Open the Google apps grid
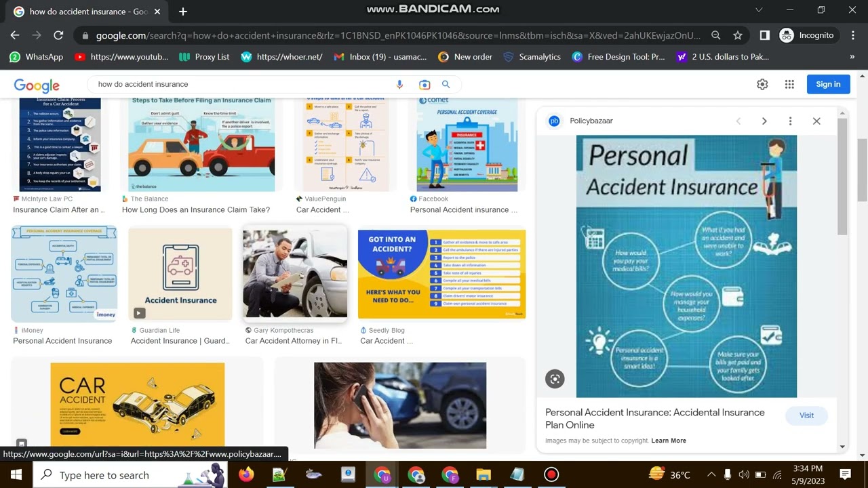The height and width of the screenshot is (488, 868). click(x=789, y=84)
